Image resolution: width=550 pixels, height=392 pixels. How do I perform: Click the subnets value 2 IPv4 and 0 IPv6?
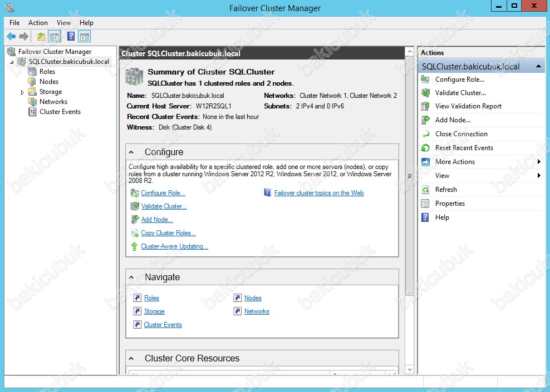coord(320,106)
